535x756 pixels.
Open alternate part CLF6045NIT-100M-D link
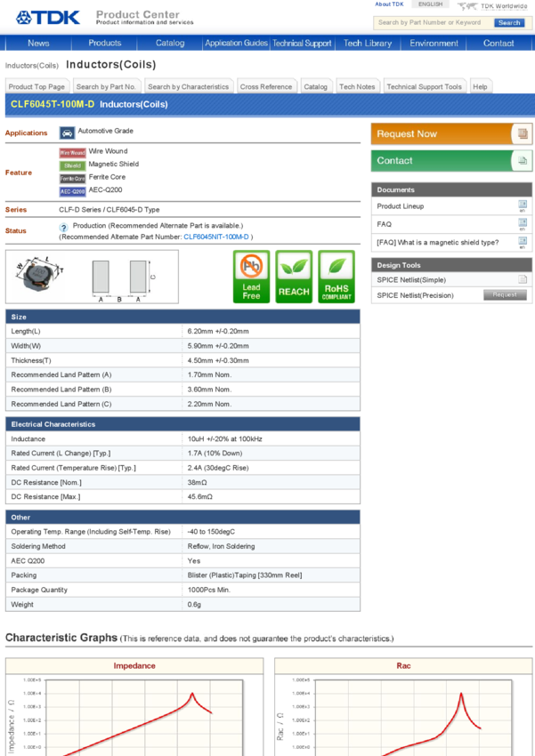click(216, 237)
